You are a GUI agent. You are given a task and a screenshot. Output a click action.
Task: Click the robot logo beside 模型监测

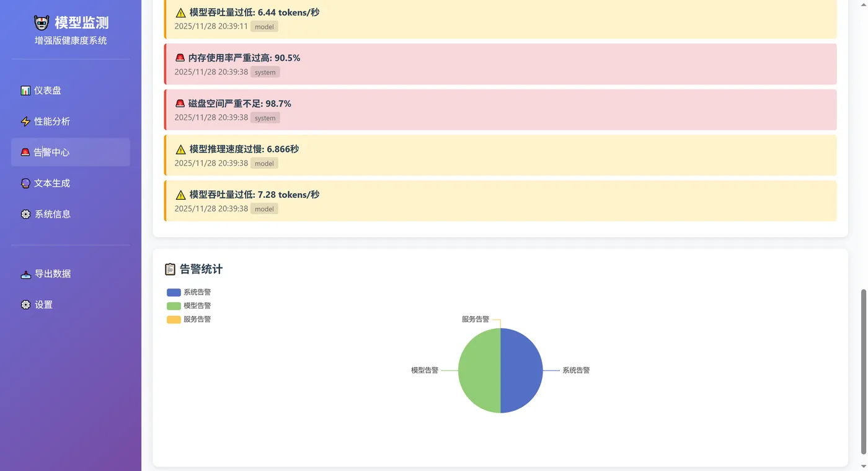(41, 22)
